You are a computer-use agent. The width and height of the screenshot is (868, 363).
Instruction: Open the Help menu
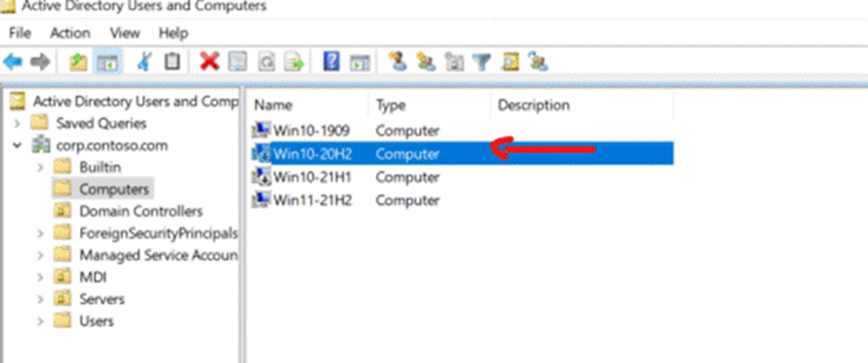pos(173,33)
